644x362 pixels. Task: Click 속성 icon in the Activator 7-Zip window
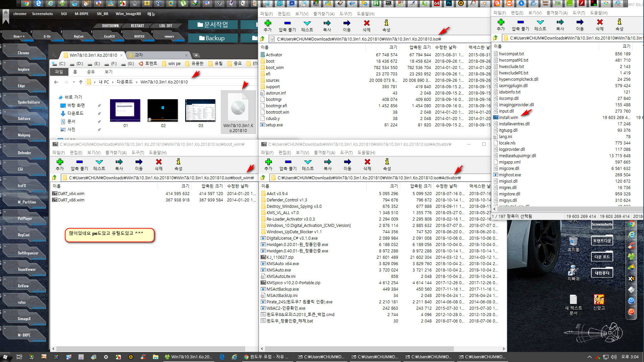point(387,162)
